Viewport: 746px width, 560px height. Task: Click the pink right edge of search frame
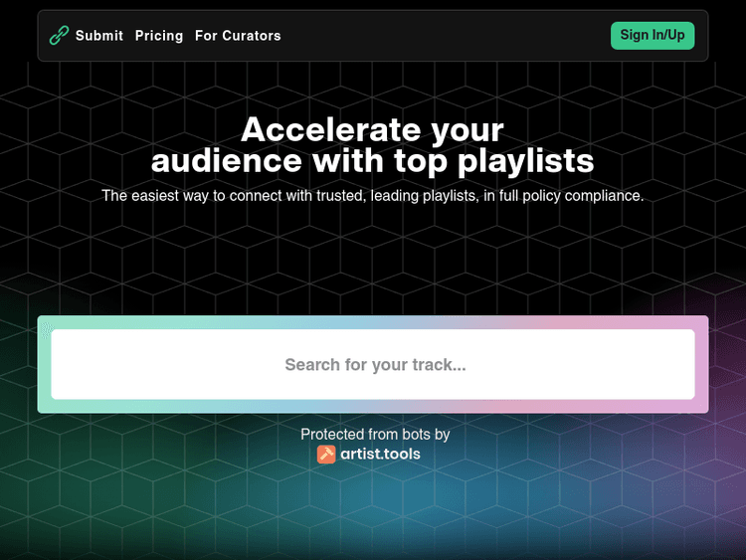click(x=702, y=365)
